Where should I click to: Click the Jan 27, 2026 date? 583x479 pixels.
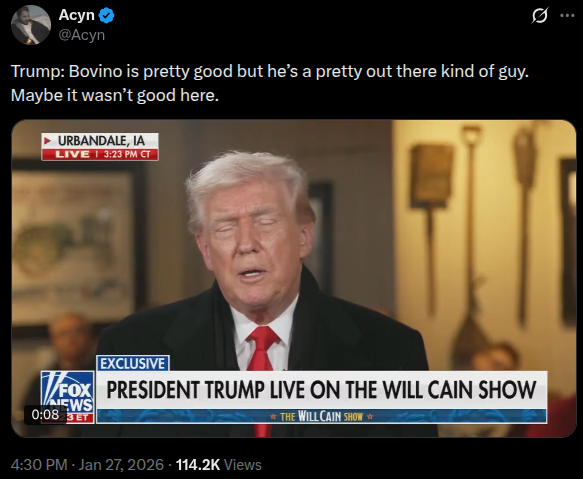coord(121,465)
